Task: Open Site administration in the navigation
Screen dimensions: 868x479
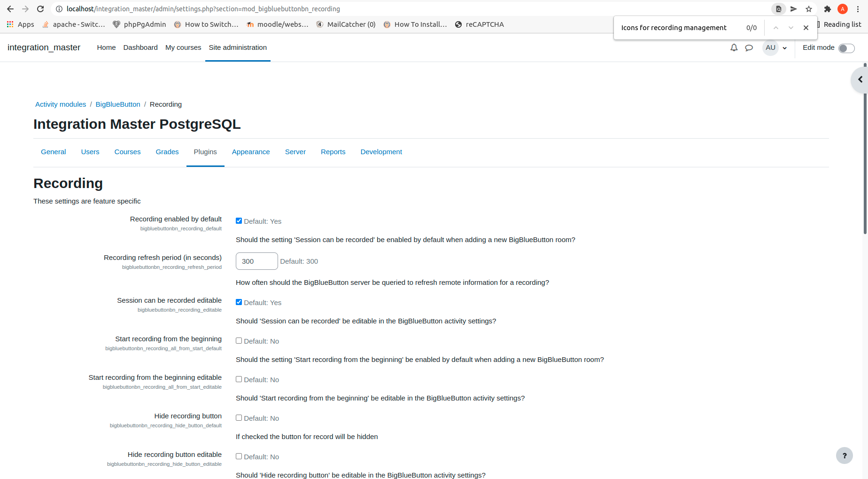Action: [238, 47]
